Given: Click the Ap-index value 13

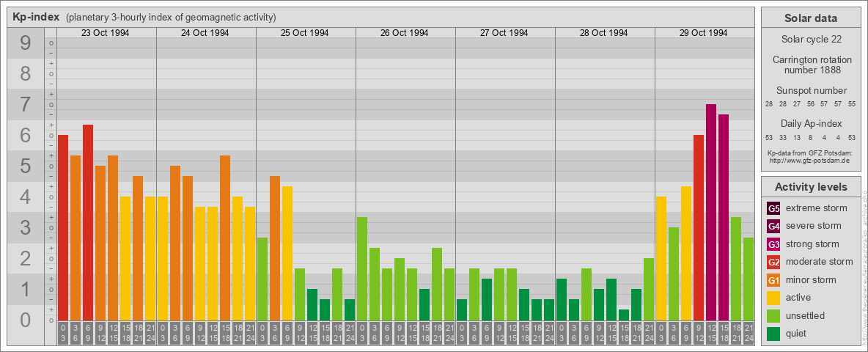Looking at the screenshot, I should pos(797,137).
